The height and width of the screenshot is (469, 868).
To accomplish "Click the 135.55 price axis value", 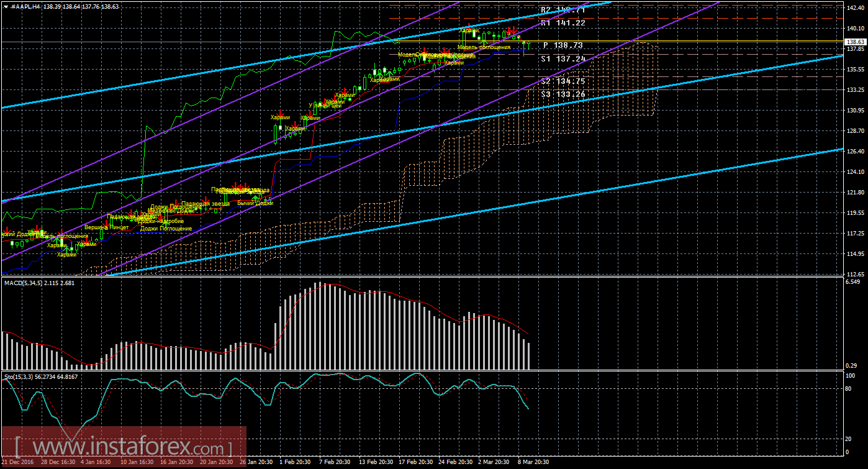I will click(856, 69).
